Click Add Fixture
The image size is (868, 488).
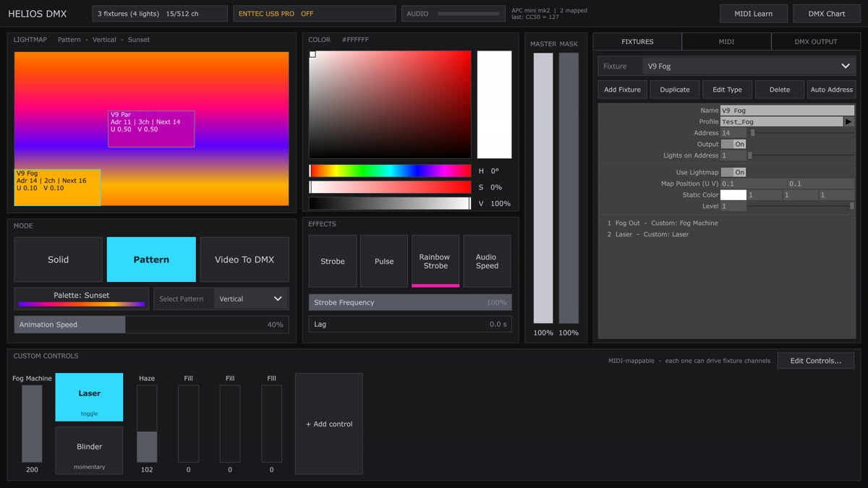tap(622, 90)
